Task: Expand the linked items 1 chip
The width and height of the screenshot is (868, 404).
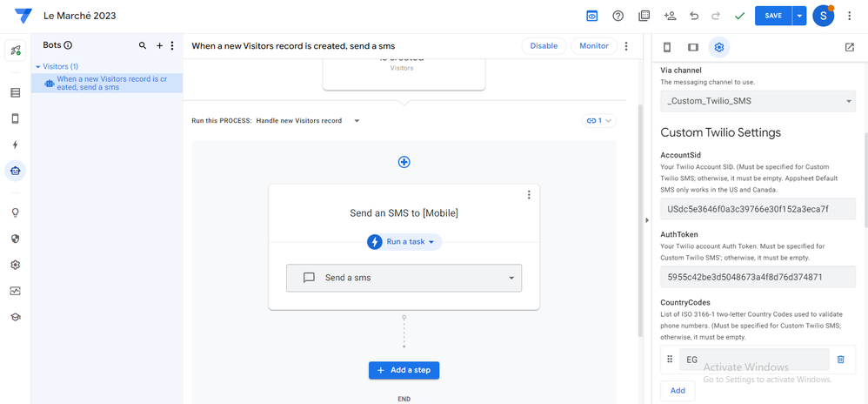Action: pyautogui.click(x=599, y=120)
